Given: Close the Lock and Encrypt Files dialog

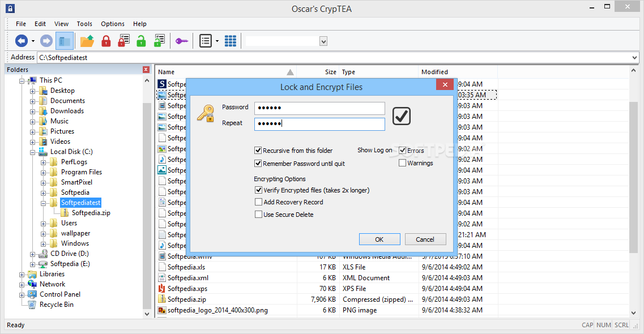Looking at the screenshot, I should [x=445, y=85].
